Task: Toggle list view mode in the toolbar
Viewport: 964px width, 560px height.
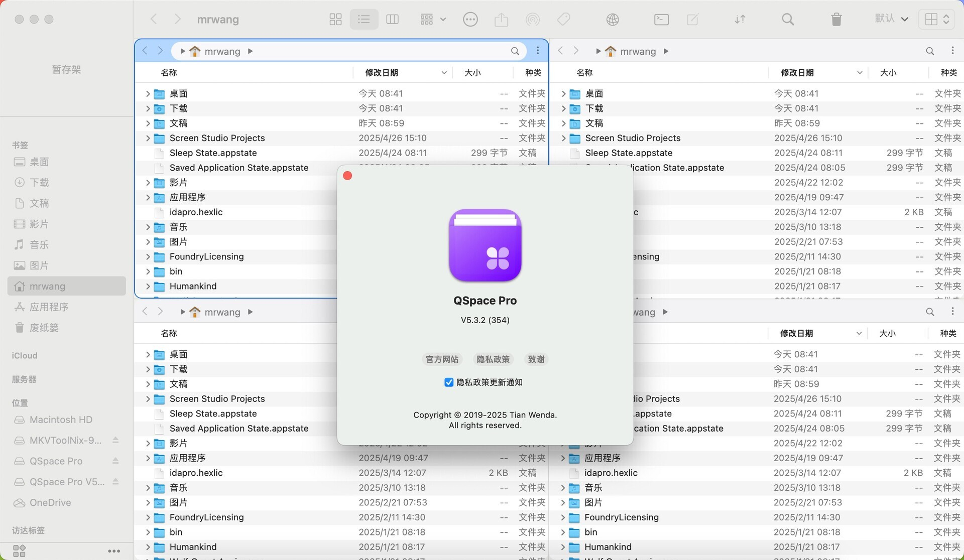Action: pyautogui.click(x=364, y=19)
